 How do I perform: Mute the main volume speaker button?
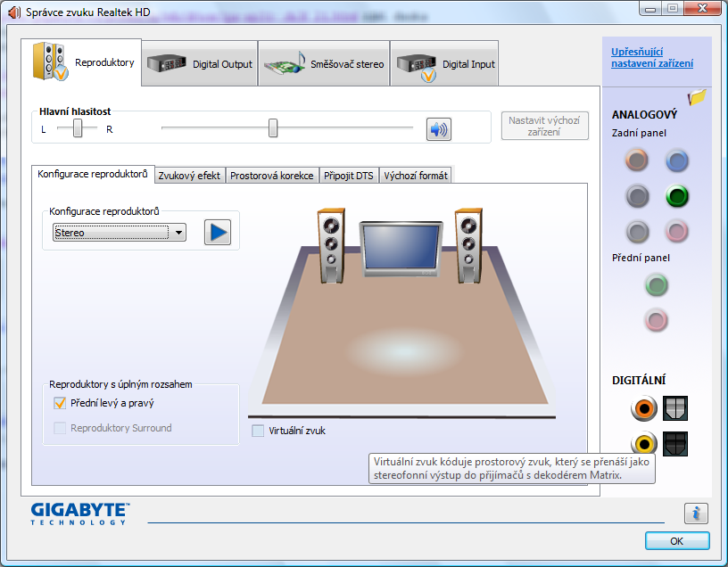438,129
